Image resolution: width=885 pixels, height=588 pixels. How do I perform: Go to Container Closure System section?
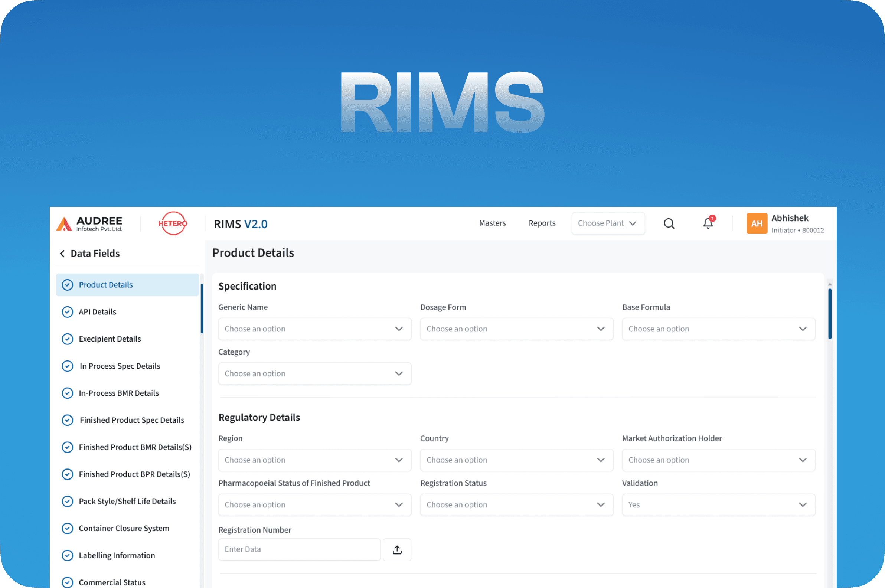[124, 528]
